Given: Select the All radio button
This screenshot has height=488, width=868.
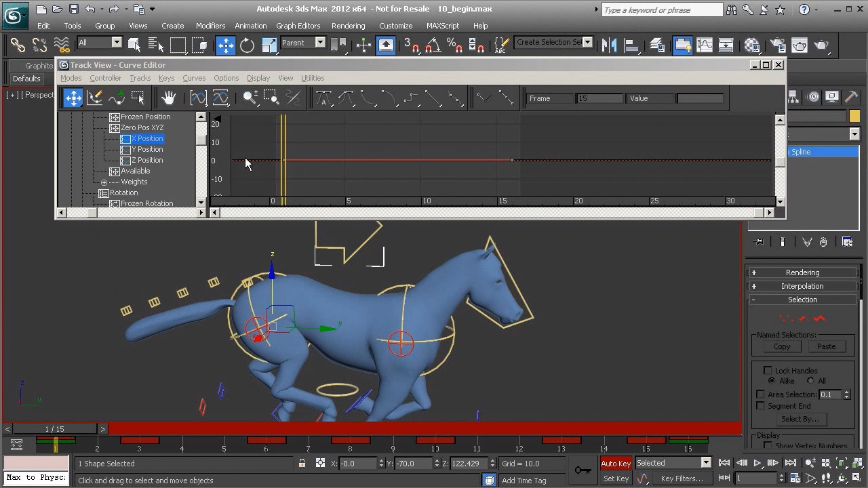Looking at the screenshot, I should [x=811, y=381].
